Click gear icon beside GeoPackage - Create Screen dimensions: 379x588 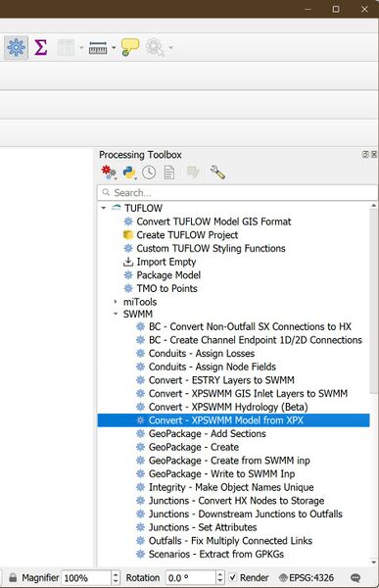(140, 448)
